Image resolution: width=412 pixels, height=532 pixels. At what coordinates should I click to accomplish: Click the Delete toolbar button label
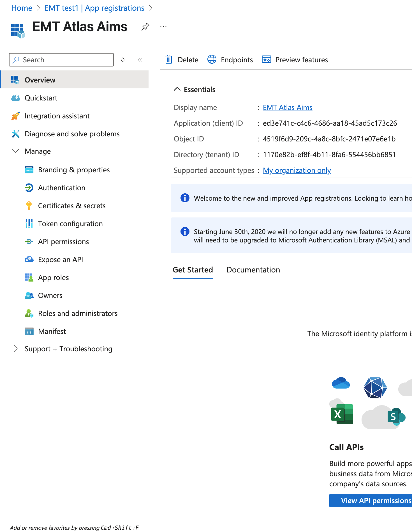coord(188,60)
